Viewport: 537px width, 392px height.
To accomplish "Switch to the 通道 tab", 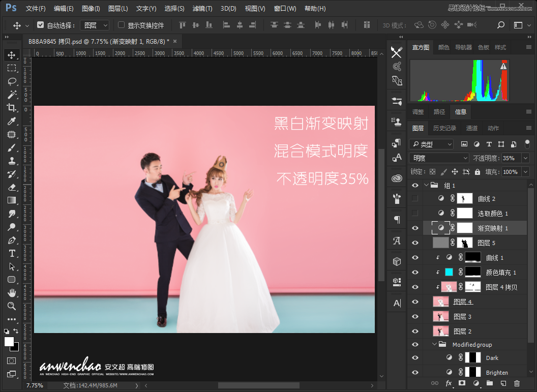I will 471,128.
